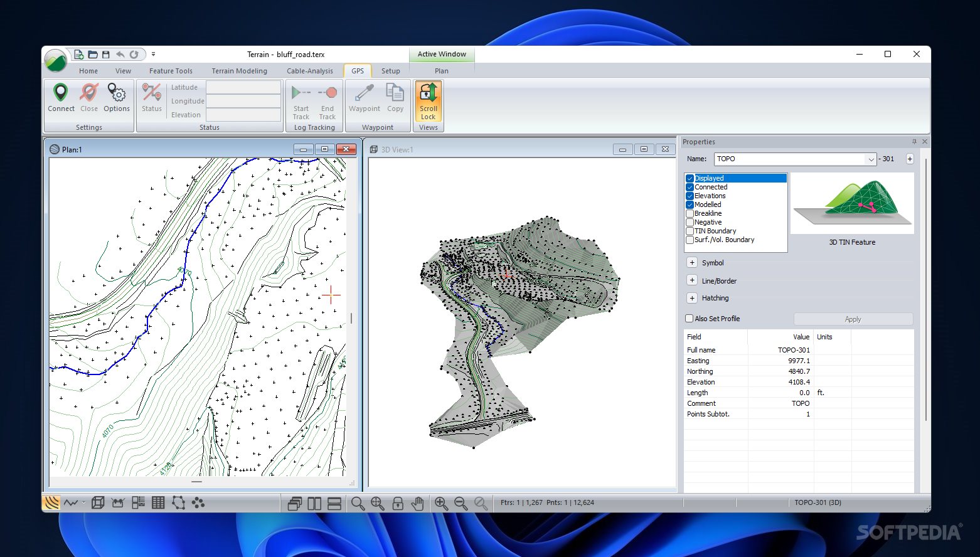Create a new document from quick access
The image size is (980, 557).
[x=78, y=55]
